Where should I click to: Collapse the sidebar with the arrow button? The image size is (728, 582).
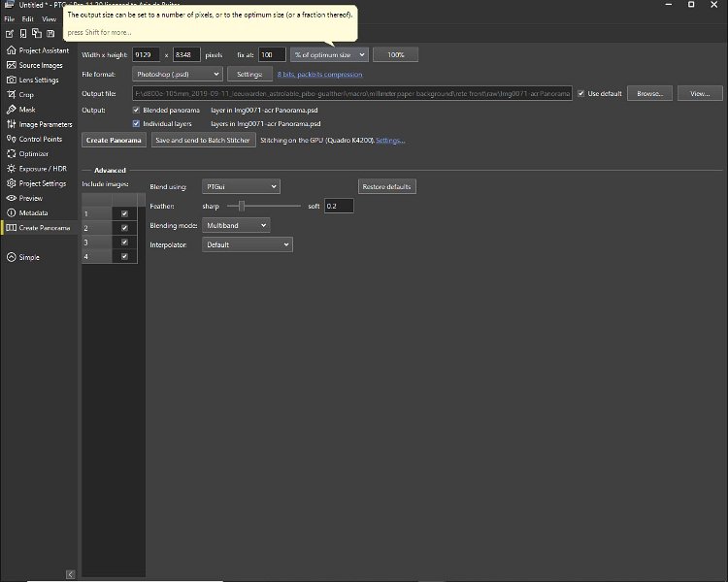click(x=69, y=574)
